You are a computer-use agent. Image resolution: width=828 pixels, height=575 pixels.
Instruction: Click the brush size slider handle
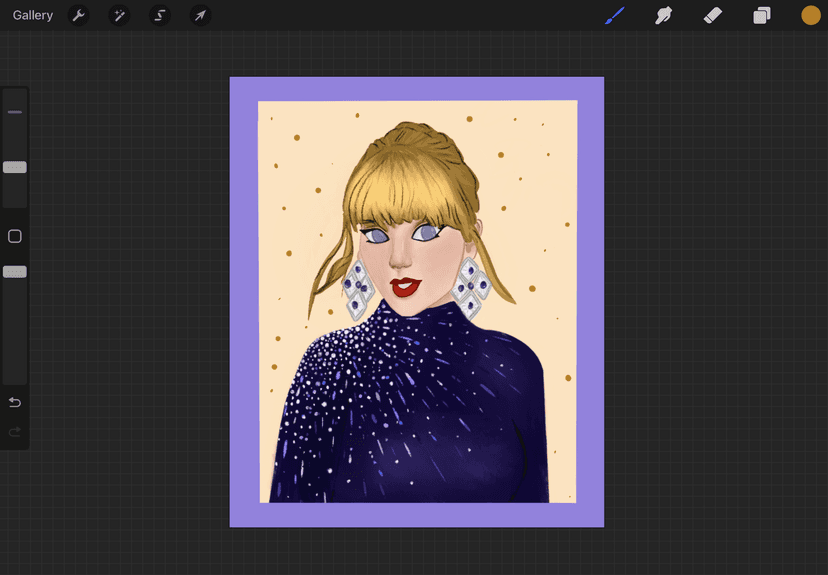(x=15, y=167)
